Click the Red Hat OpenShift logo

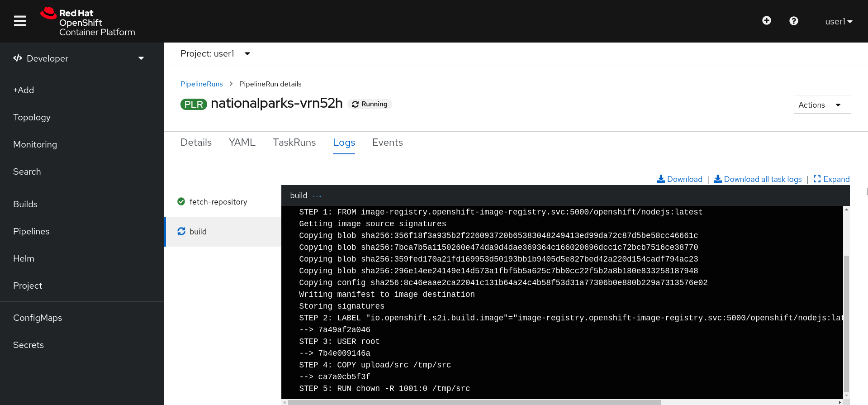tap(88, 21)
